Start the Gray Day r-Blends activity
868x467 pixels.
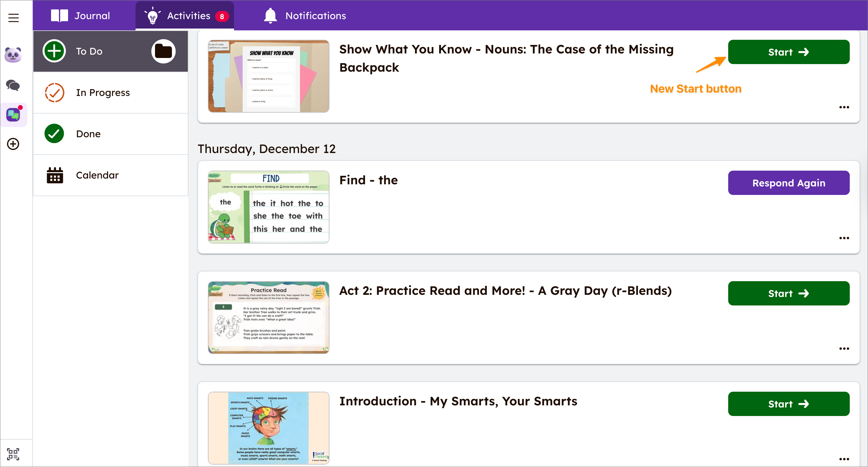point(788,293)
